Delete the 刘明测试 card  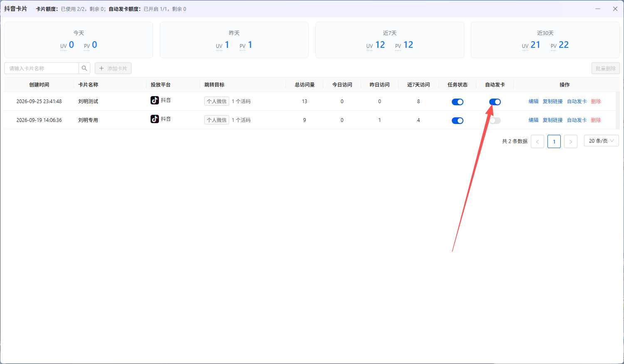pos(596,102)
